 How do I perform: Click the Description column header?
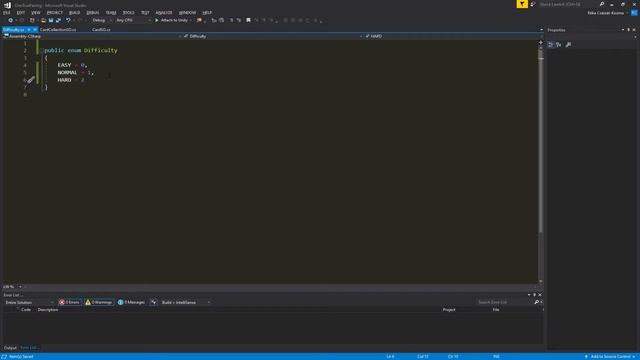pyautogui.click(x=48, y=310)
